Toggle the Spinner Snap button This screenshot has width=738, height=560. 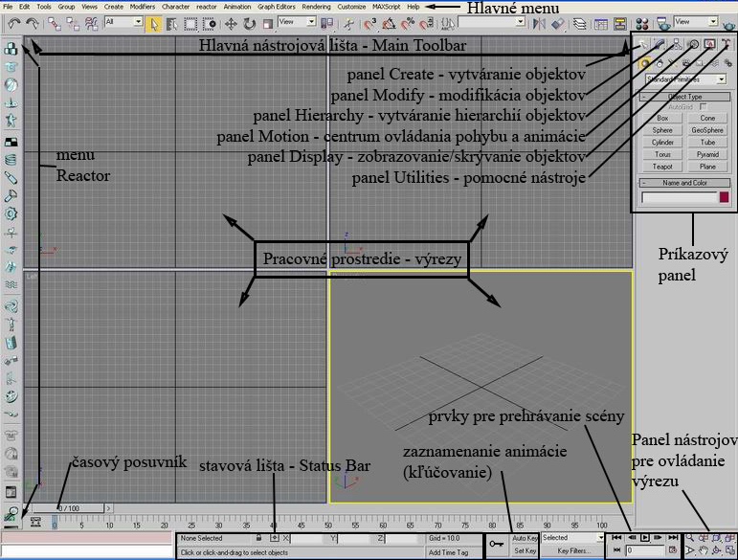[x=426, y=24]
